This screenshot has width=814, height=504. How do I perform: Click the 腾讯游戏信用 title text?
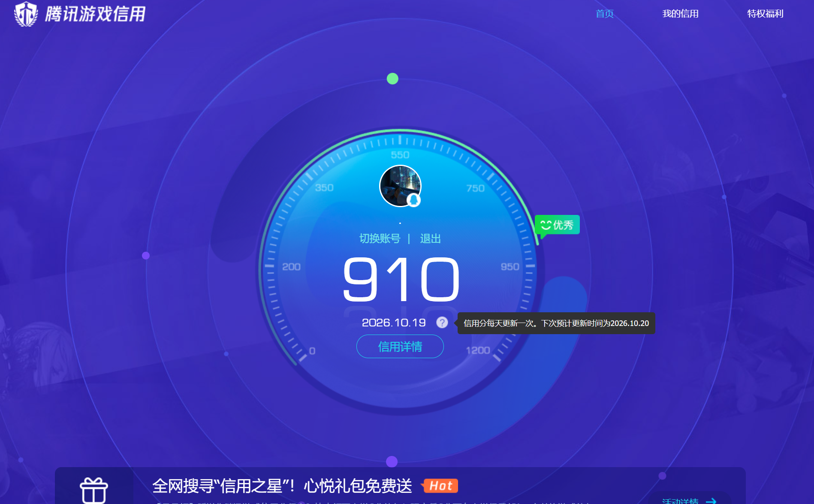tap(95, 14)
